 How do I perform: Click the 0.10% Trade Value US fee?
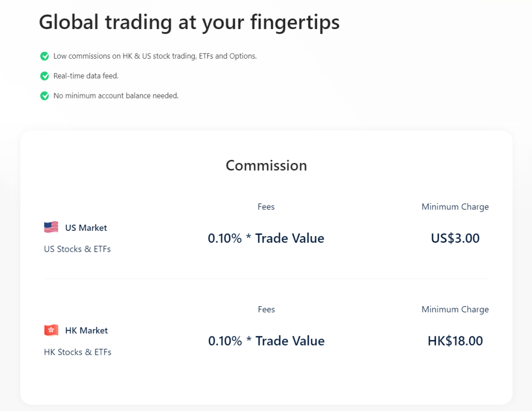point(266,238)
